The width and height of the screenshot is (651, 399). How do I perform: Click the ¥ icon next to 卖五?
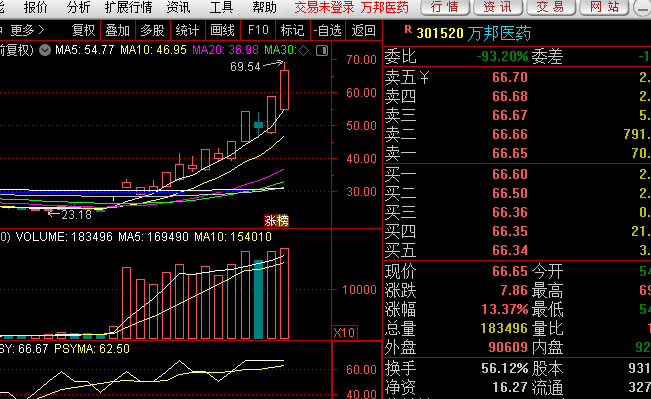[x=424, y=77]
